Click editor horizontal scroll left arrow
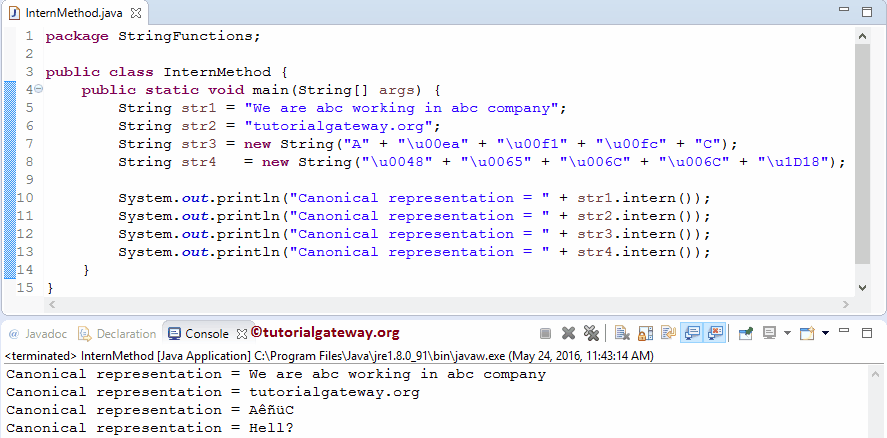The image size is (887, 438). coord(52,304)
